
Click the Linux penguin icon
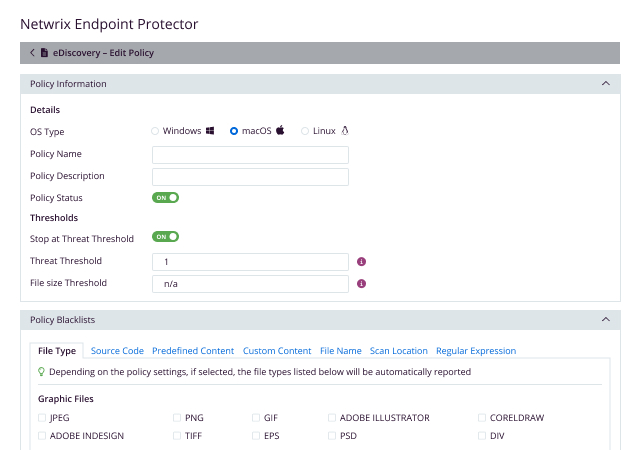tap(345, 131)
